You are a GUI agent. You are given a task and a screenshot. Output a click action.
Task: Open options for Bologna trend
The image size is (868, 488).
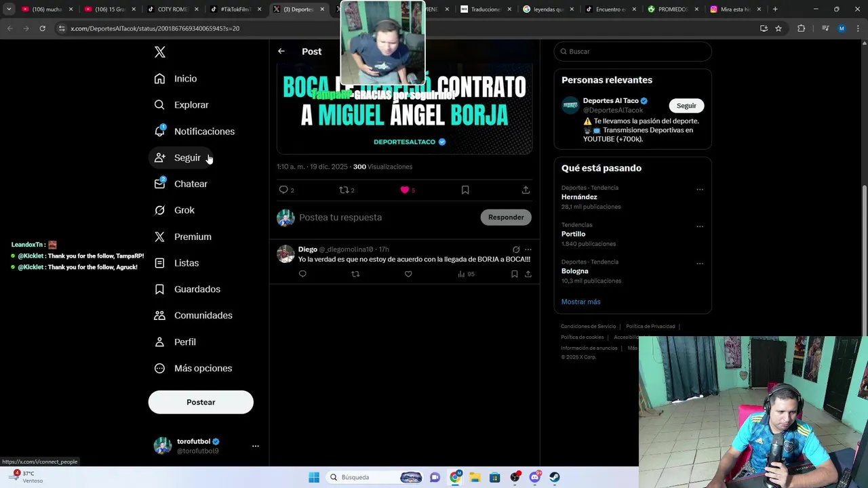[700, 264]
